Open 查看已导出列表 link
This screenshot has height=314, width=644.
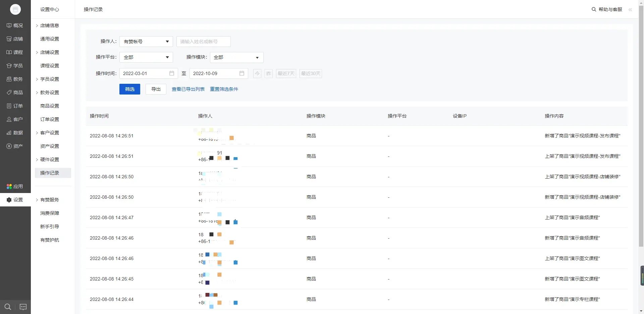[188, 89]
